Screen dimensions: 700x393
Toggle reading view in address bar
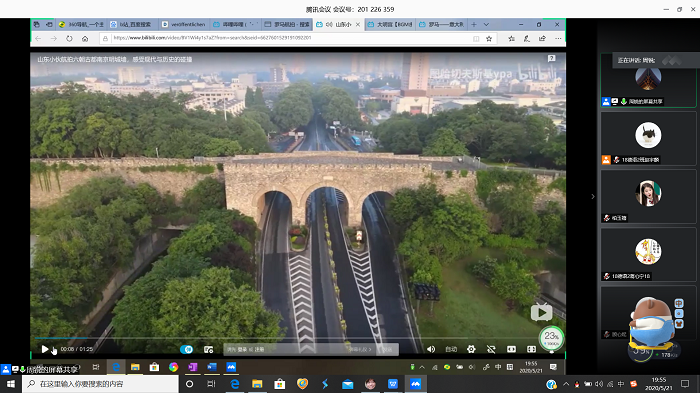point(476,39)
